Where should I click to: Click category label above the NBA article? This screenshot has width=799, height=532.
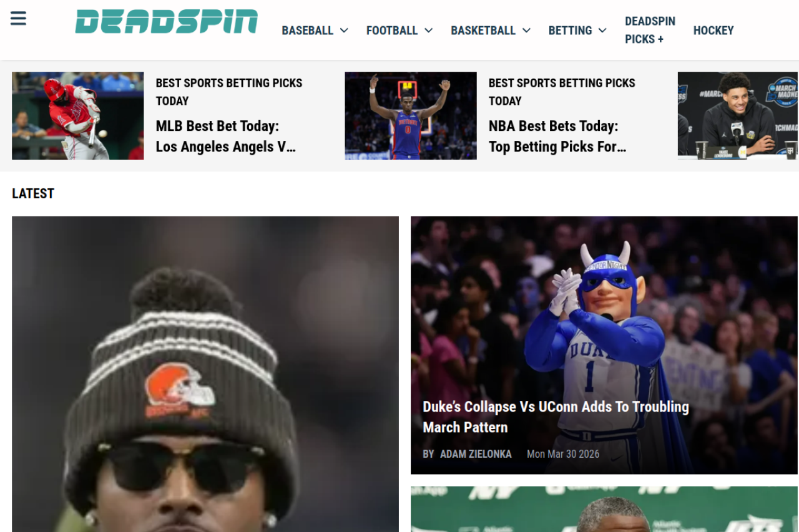562,92
